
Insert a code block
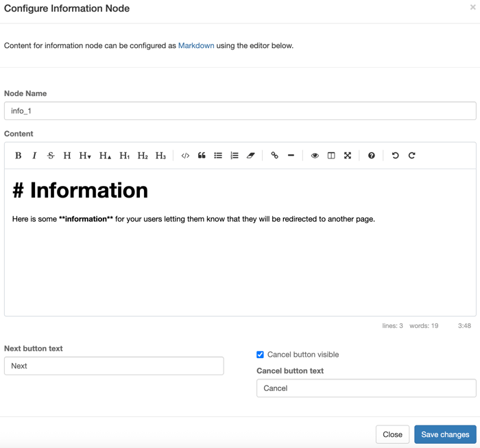(185, 156)
